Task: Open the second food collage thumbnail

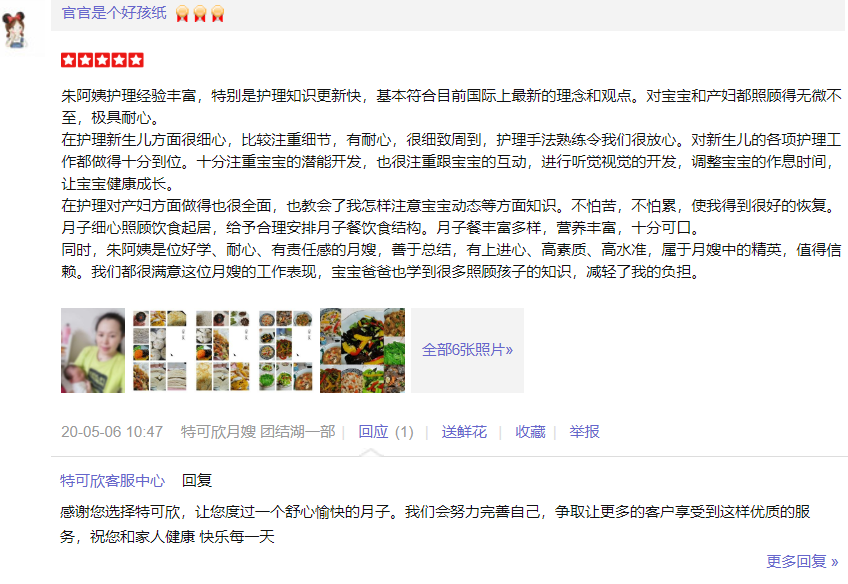Action: (160, 350)
